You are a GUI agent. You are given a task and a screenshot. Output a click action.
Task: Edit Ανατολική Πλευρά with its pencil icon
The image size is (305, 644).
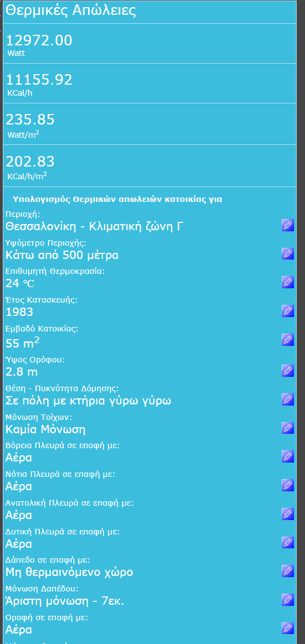(x=288, y=514)
